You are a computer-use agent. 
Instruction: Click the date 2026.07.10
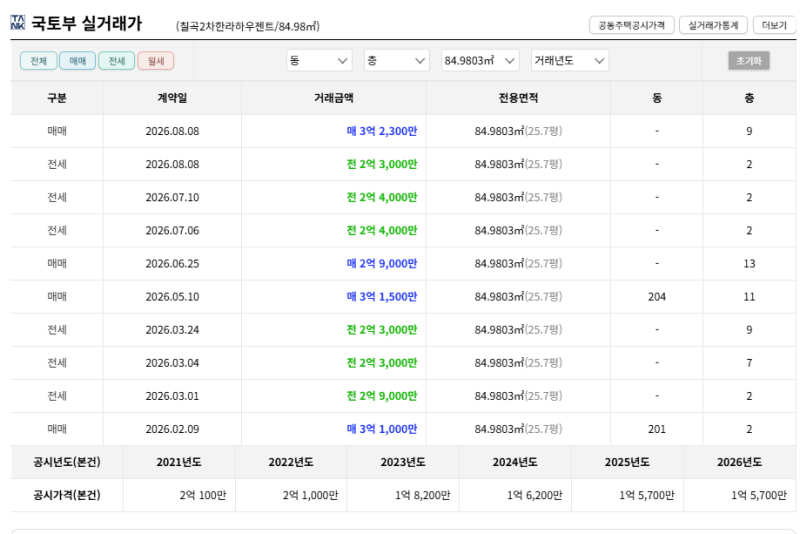(172, 197)
